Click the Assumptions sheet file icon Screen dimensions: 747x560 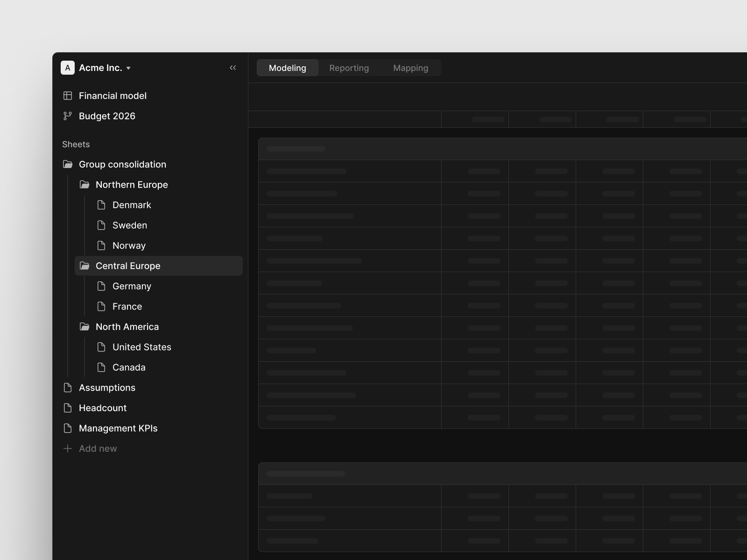pyautogui.click(x=68, y=387)
